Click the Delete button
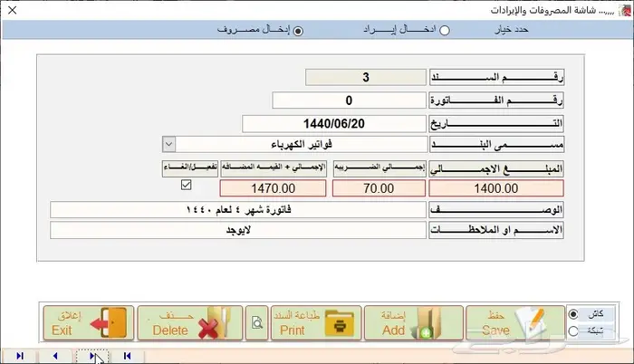This screenshot has height=364, width=634. 190,322
